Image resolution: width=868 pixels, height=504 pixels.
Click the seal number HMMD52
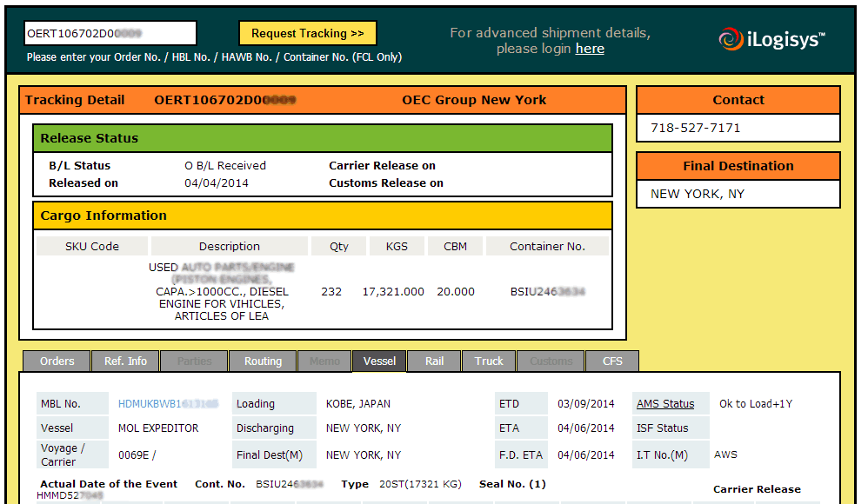tap(70, 495)
